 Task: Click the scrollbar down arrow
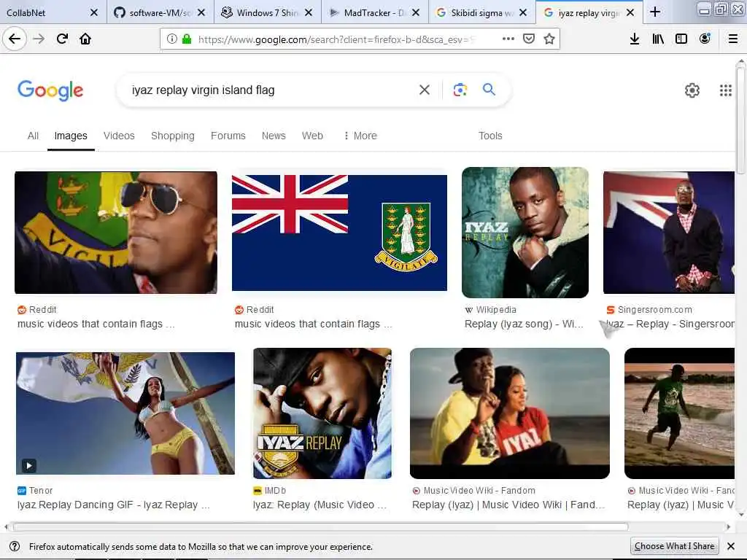[740, 514]
